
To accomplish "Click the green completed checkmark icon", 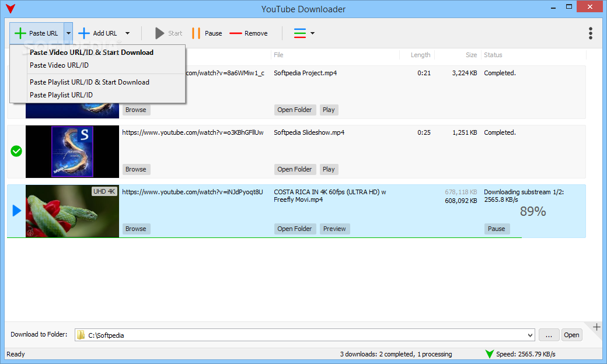I will pos(16,151).
